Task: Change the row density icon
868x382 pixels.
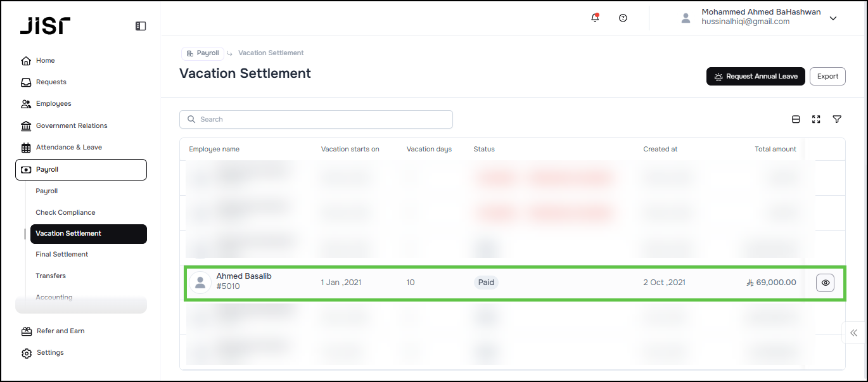Action: [796, 119]
